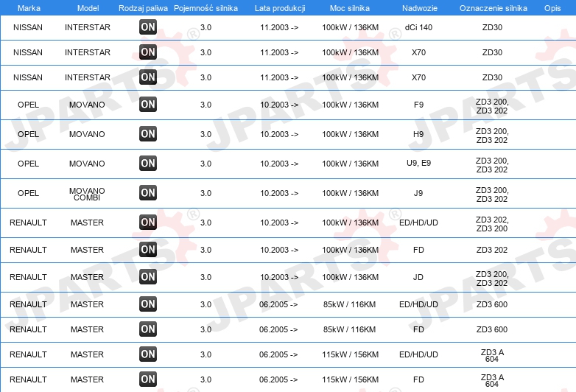Click 06.2005 -> in the 115kW FD row
This screenshot has height=392, width=576.
coord(278,379)
